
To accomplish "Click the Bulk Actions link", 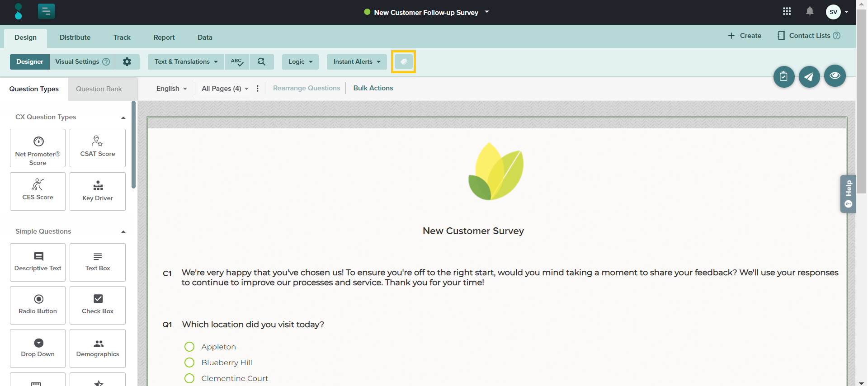I will point(373,88).
